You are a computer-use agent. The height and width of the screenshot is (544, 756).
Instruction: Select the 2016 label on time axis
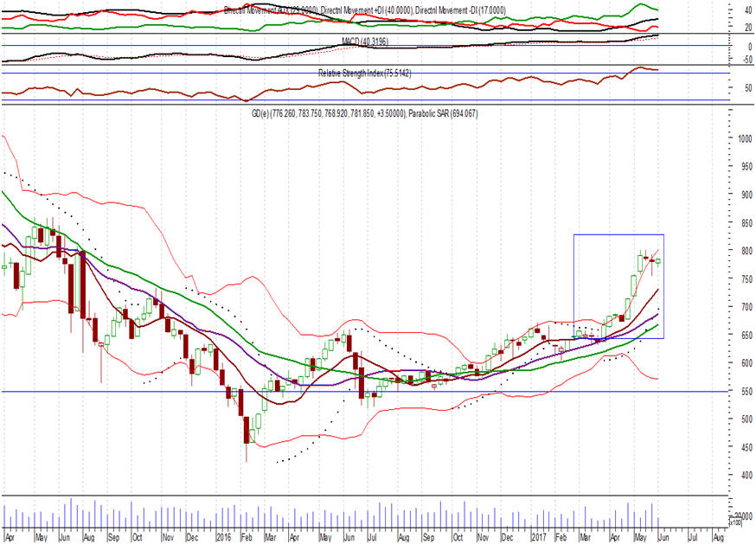coord(223,537)
